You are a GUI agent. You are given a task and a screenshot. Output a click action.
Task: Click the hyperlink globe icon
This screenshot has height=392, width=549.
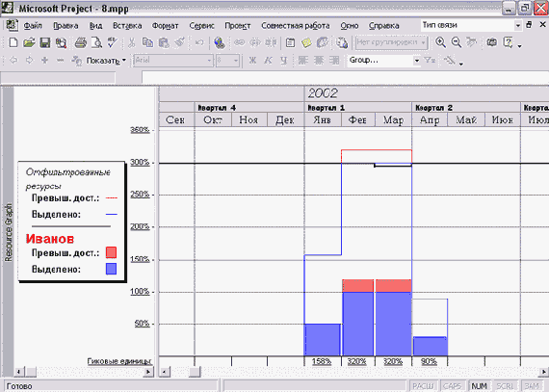220,42
